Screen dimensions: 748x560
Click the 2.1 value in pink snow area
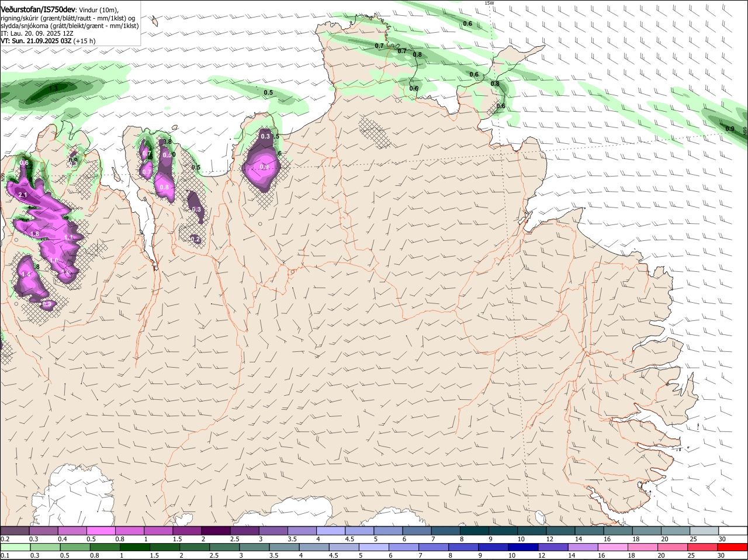coord(23,195)
